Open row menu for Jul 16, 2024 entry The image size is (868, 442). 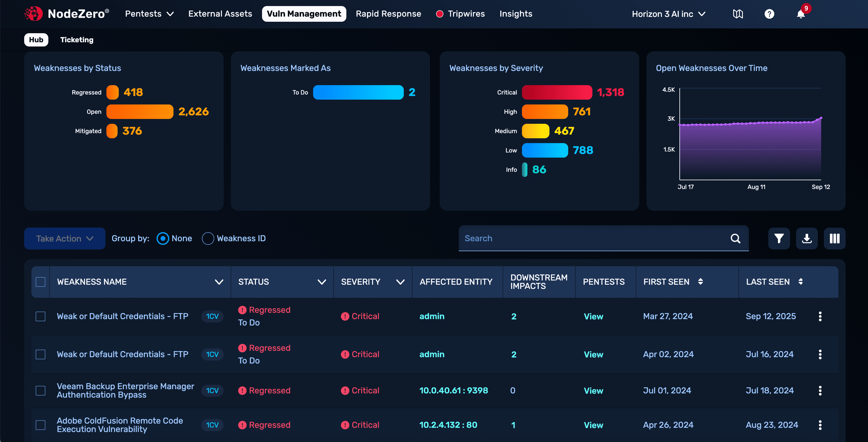pyautogui.click(x=820, y=354)
